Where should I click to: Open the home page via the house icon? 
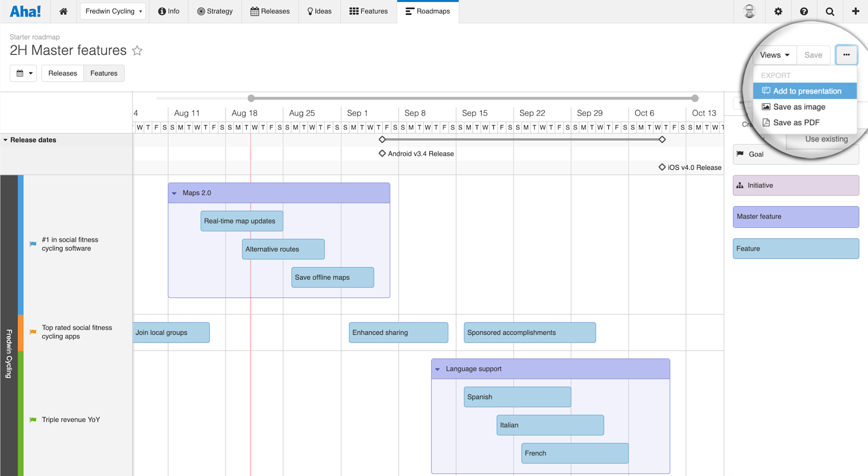tap(63, 11)
